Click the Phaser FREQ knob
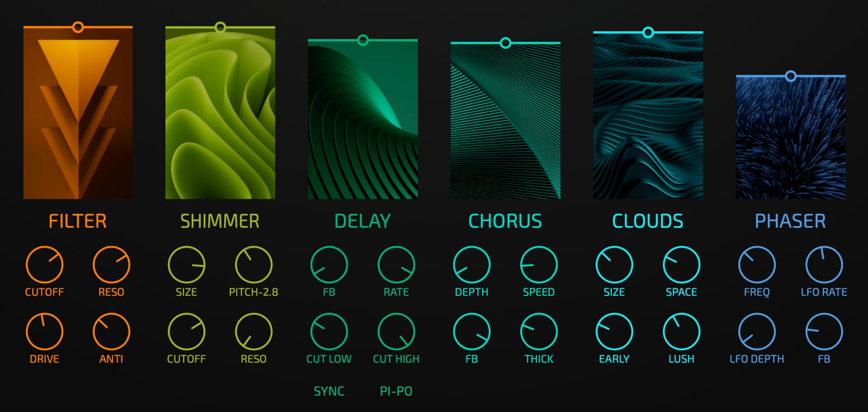Viewport: 868px width, 412px height. click(756, 265)
